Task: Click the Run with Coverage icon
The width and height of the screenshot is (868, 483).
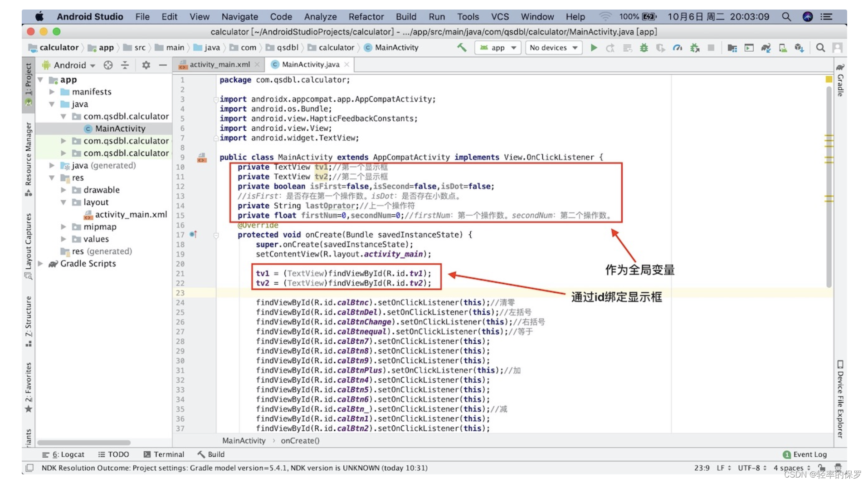Action: [661, 48]
